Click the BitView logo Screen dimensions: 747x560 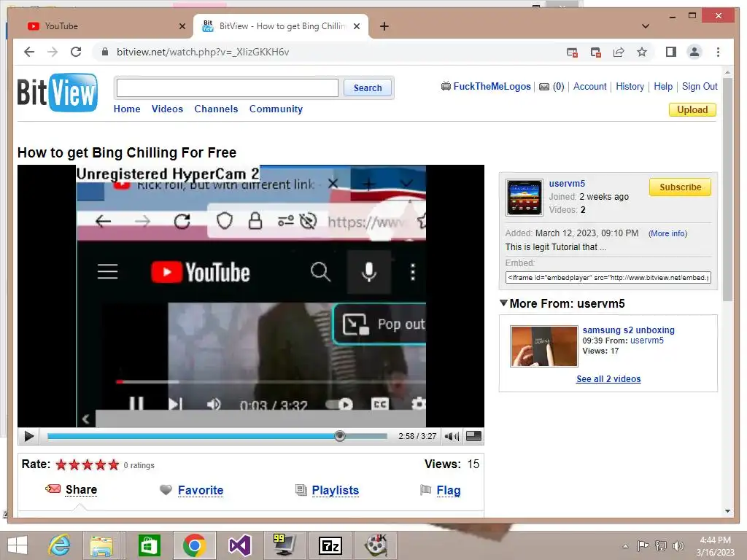click(57, 93)
